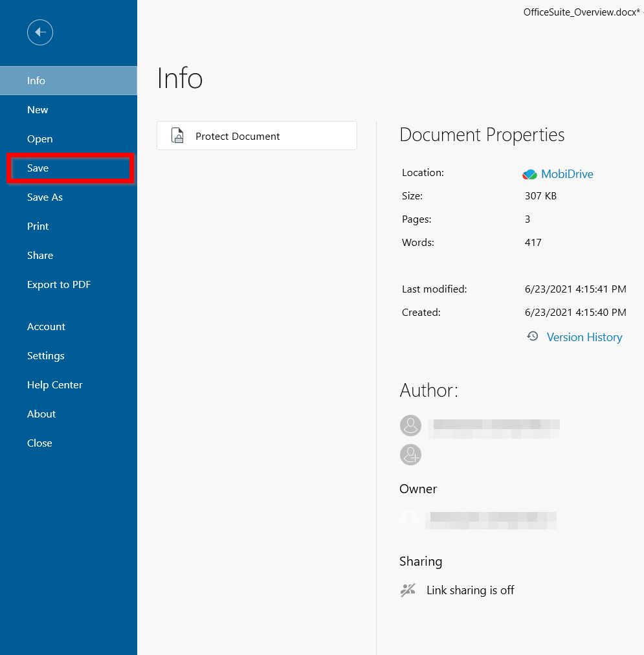Choose Export to PDF
644x655 pixels.
[59, 285]
